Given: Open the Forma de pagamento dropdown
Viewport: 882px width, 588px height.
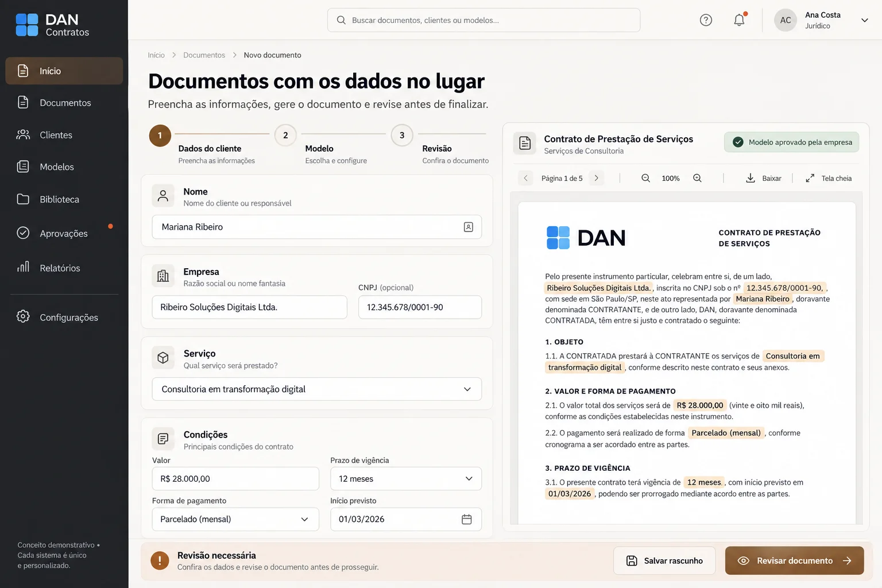Looking at the screenshot, I should pos(235,519).
